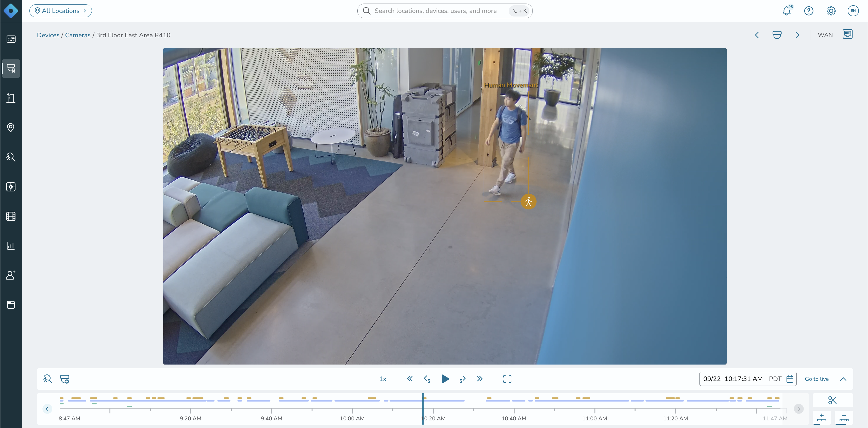Click the WAN ethernet port icon

point(847,34)
